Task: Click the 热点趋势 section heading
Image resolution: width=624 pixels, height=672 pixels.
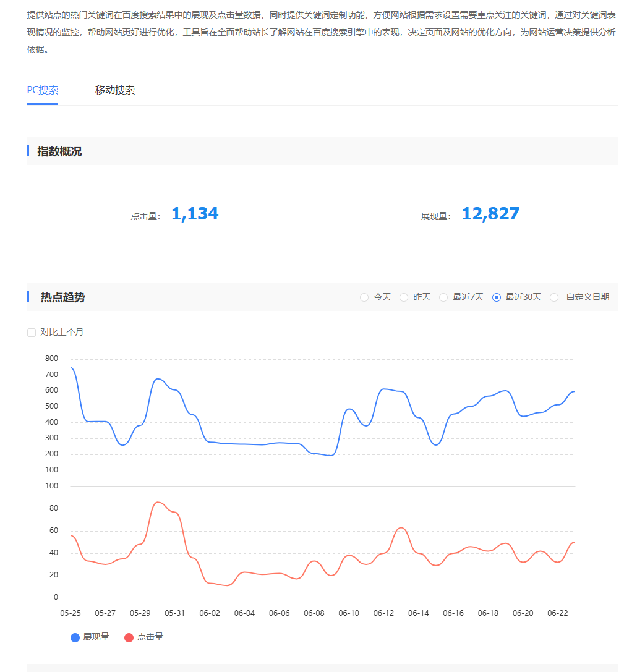Action: 62,297
